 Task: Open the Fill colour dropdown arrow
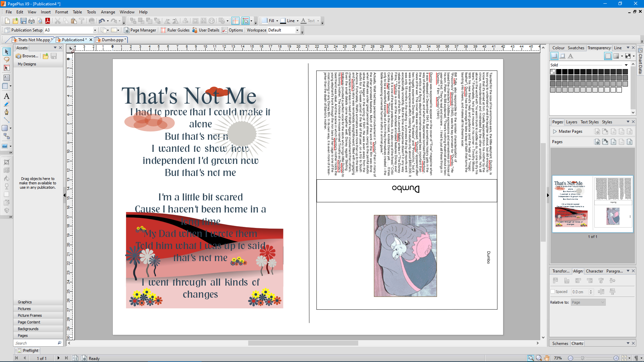click(277, 21)
